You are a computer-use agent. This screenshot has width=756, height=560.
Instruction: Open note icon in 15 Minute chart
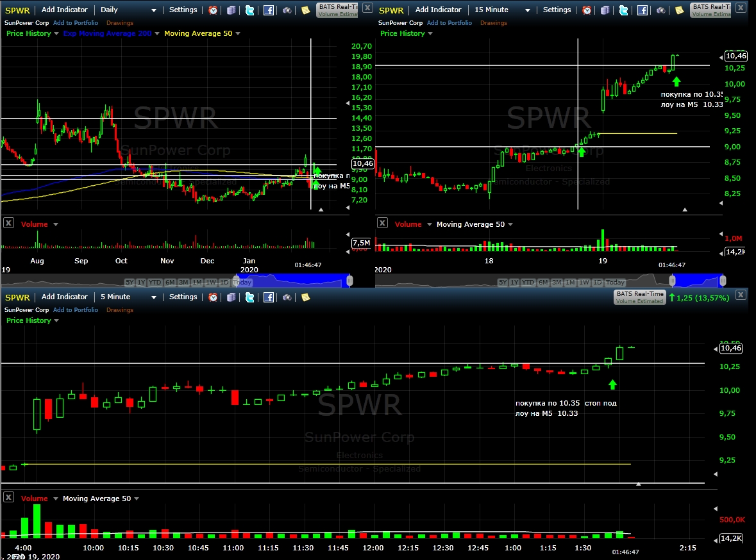(x=679, y=10)
